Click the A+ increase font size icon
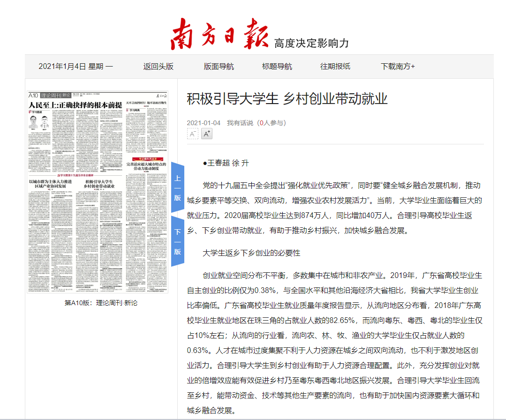The width and height of the screenshot is (506, 420). [x=207, y=134]
